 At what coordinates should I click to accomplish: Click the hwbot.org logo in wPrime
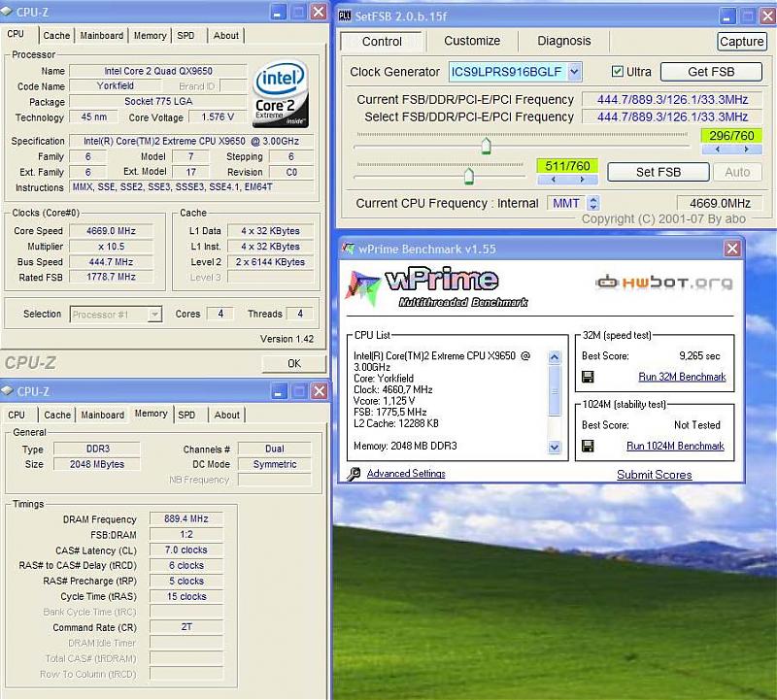[664, 283]
